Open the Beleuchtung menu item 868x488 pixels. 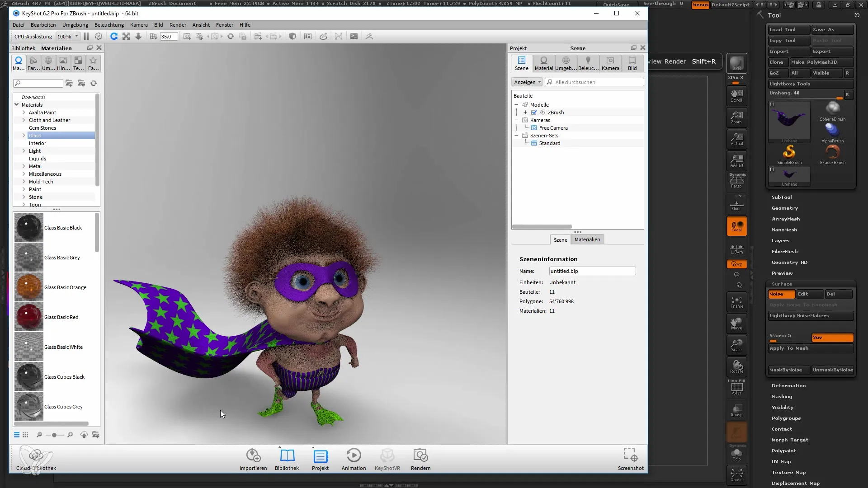click(x=109, y=24)
